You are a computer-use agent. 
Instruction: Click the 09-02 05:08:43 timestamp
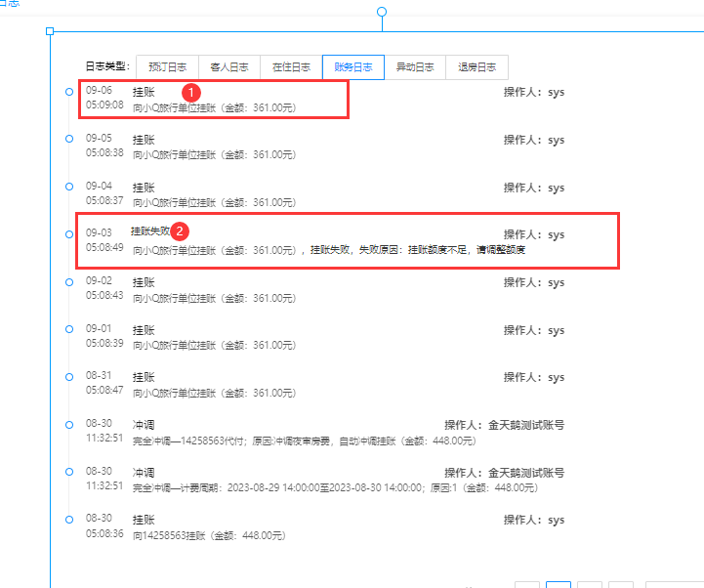point(104,288)
